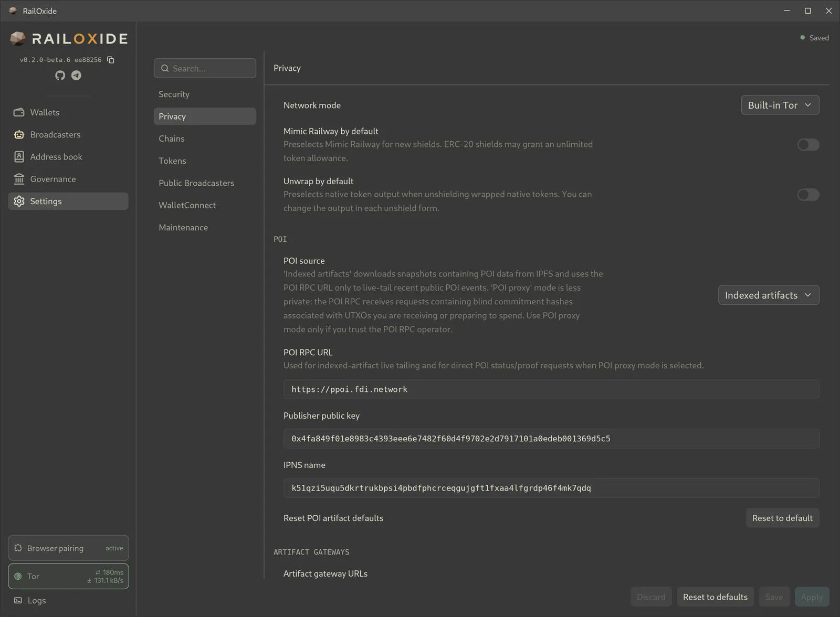Click the IPNS name input field

pos(551,488)
